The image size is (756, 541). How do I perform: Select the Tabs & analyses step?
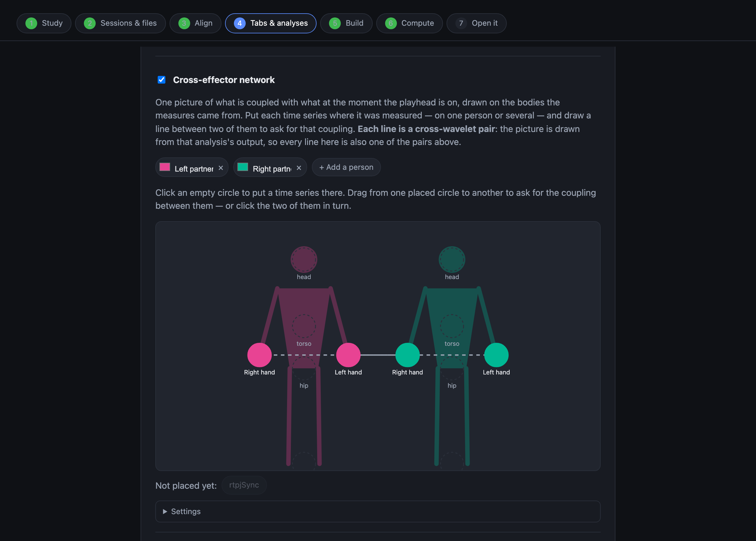pos(271,23)
